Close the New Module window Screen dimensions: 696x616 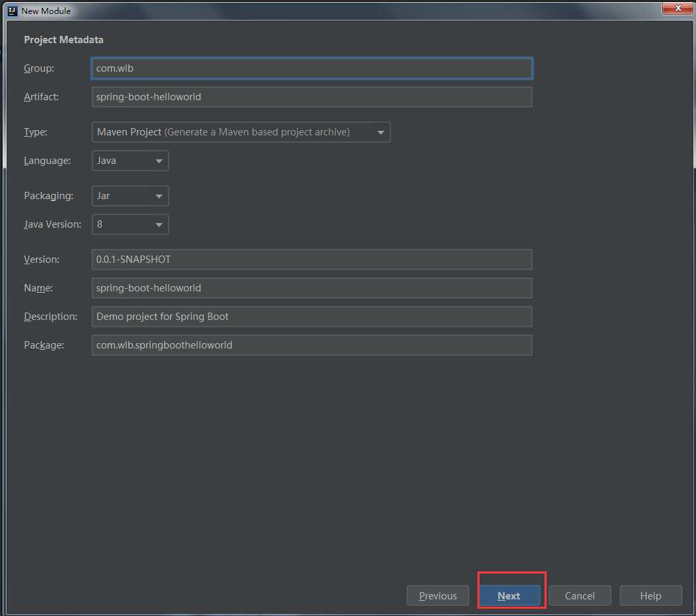tap(677, 8)
